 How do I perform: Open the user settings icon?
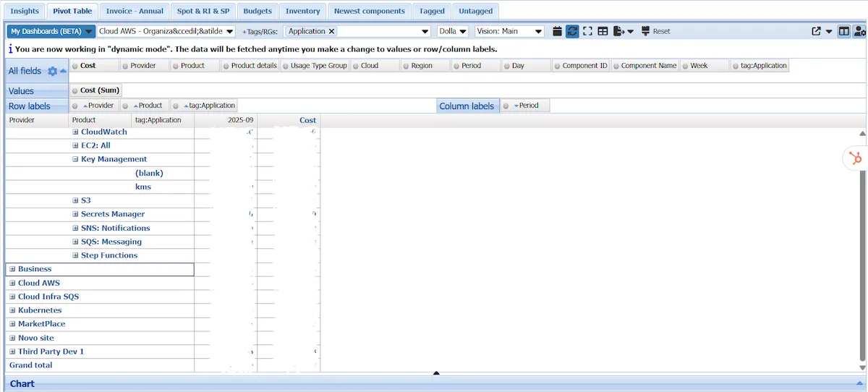tap(859, 31)
